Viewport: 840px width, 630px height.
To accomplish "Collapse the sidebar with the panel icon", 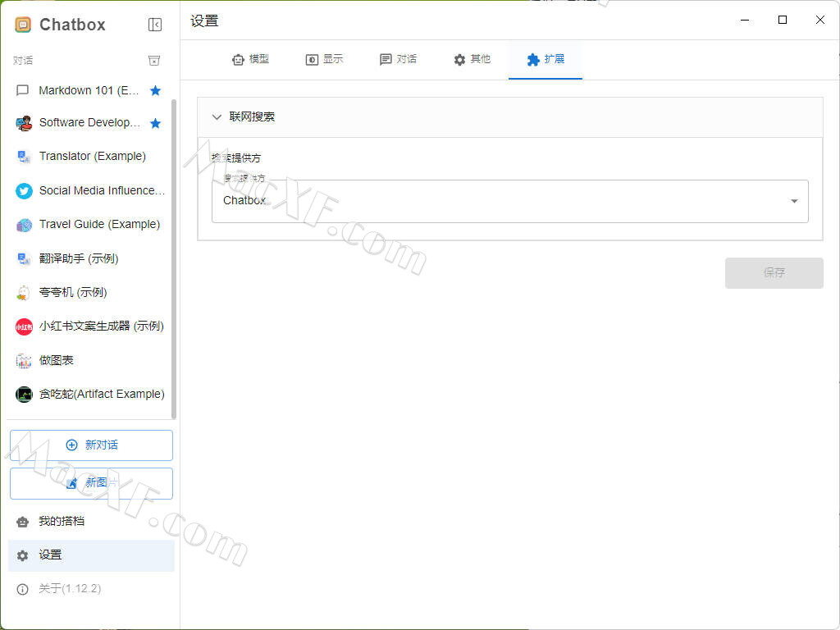I will 155,25.
